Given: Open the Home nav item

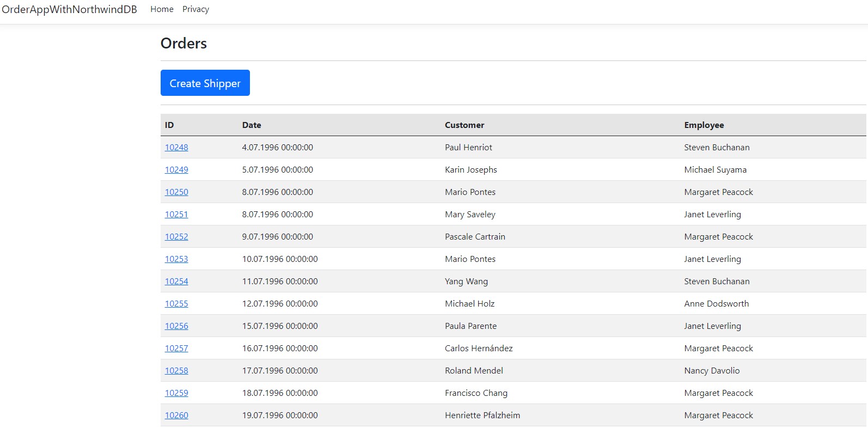Looking at the screenshot, I should pyautogui.click(x=162, y=9).
